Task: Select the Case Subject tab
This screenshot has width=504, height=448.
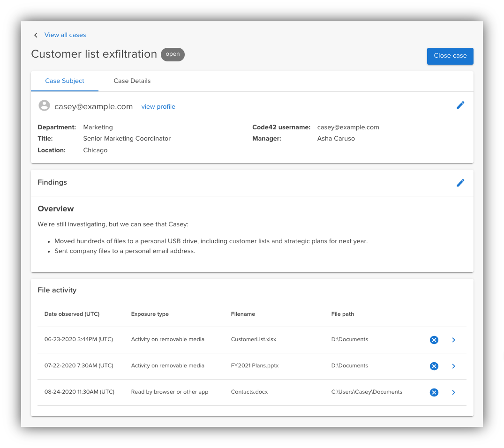Action: [65, 81]
